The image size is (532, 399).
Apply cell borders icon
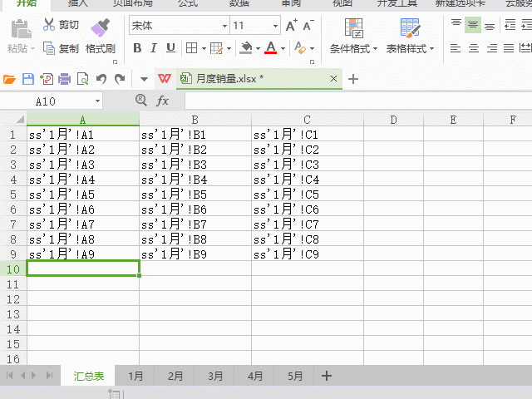pyautogui.click(x=192, y=48)
